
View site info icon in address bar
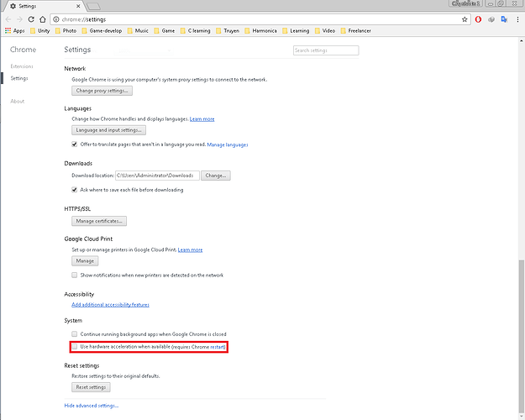tap(56, 19)
